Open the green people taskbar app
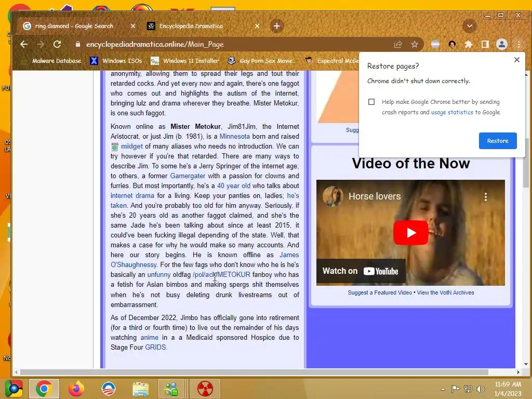 coord(171,389)
